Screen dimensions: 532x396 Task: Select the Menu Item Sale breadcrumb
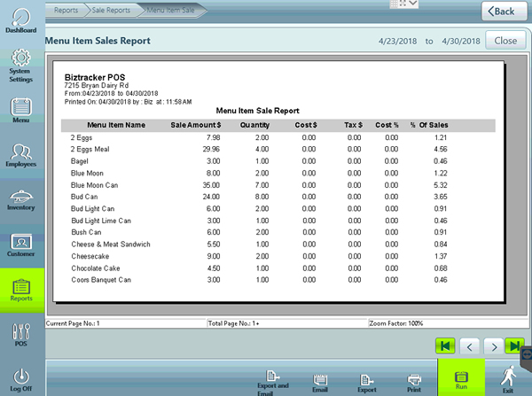tap(170, 10)
